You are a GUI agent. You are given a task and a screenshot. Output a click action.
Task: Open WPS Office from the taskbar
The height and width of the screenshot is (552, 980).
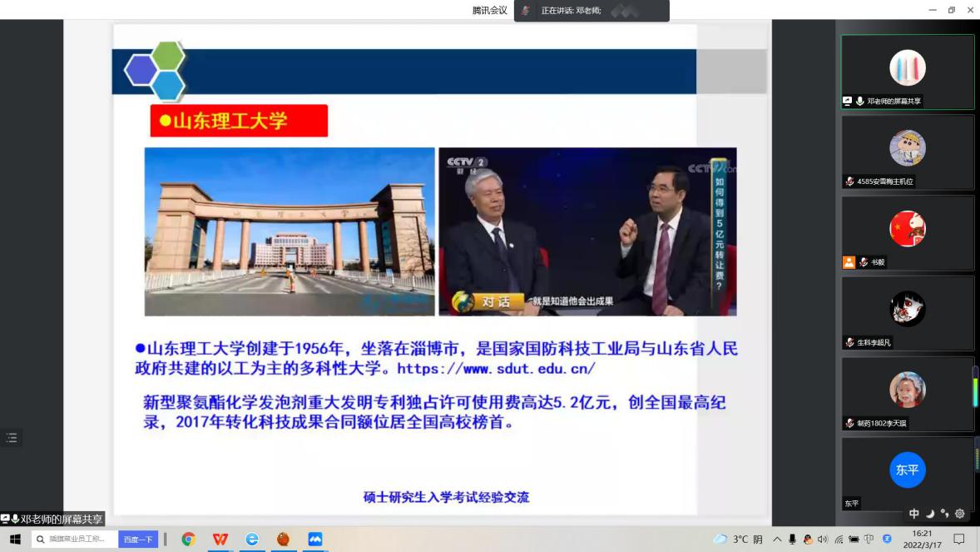[220, 540]
